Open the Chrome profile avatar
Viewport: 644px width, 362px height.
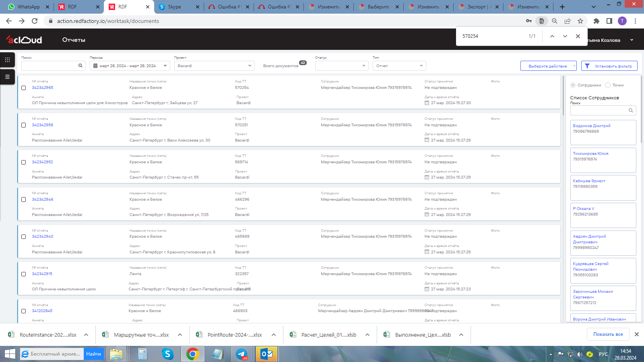coord(622,21)
